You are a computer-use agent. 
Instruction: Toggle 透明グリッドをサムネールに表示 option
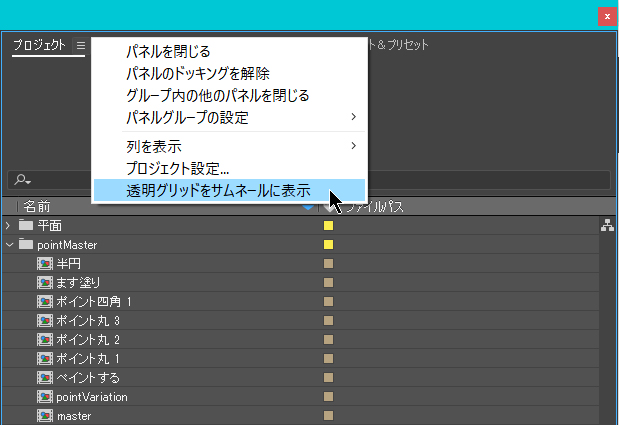218,190
